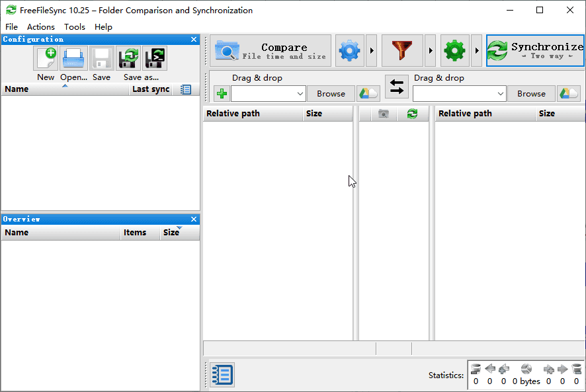This screenshot has width=586, height=392.
Task: Open right folder path dropdown
Action: click(501, 94)
